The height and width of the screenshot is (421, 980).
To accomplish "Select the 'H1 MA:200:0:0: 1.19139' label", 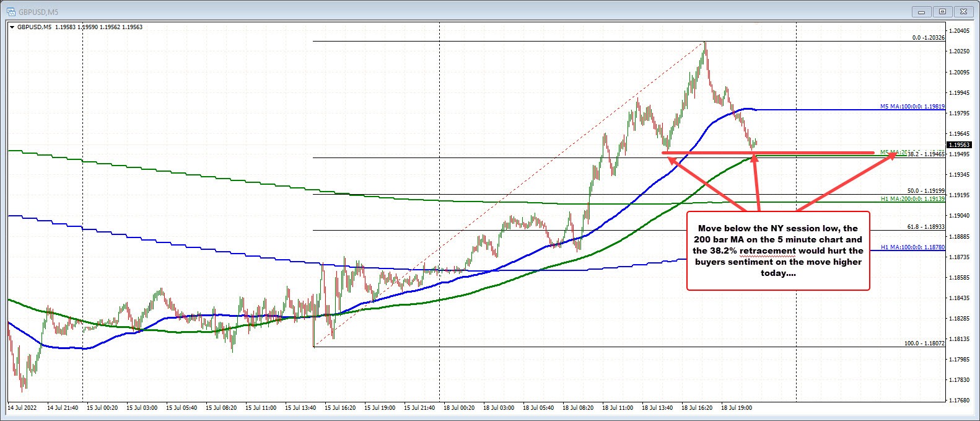I will click(912, 199).
